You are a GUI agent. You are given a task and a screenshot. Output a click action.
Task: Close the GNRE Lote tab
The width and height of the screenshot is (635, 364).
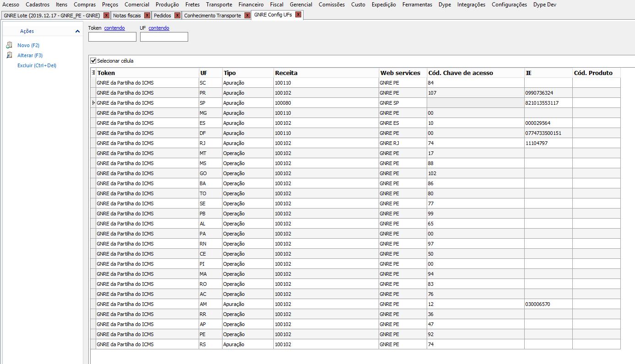pyautogui.click(x=107, y=15)
